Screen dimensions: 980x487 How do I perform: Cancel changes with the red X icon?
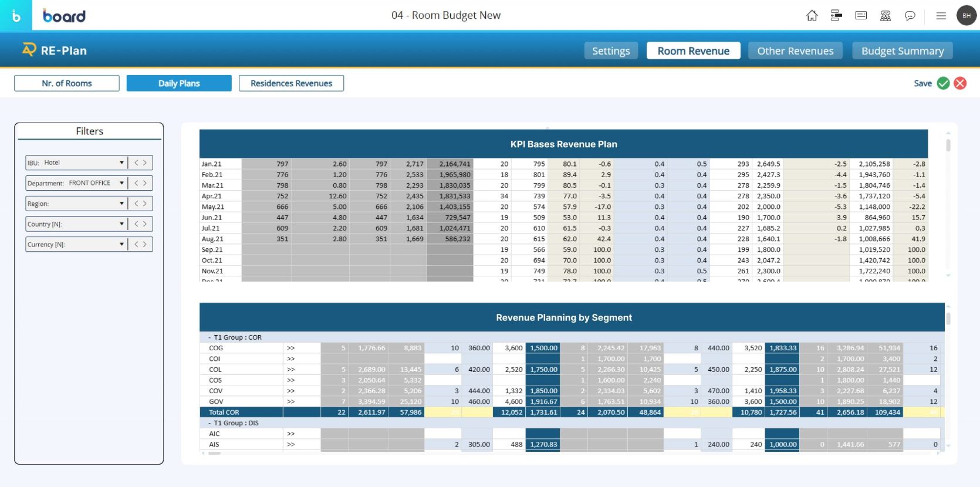pyautogui.click(x=960, y=83)
